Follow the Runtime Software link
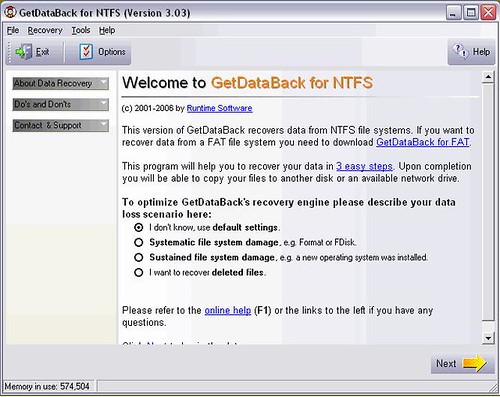This screenshot has height=397, width=500. (x=219, y=108)
